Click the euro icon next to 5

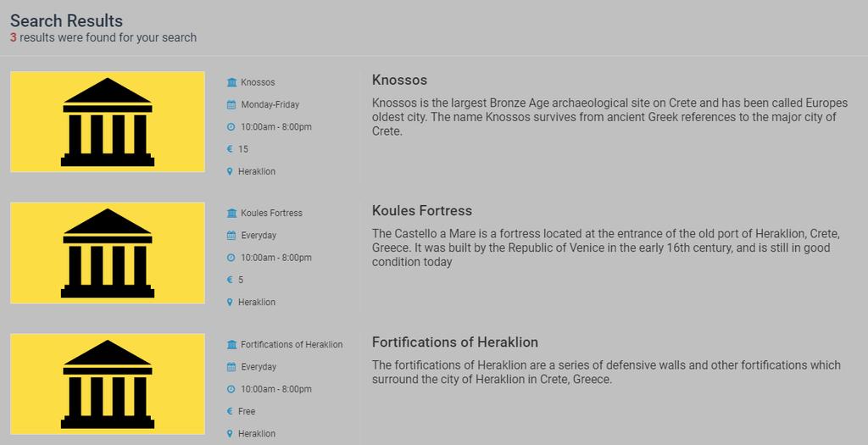[x=231, y=280]
